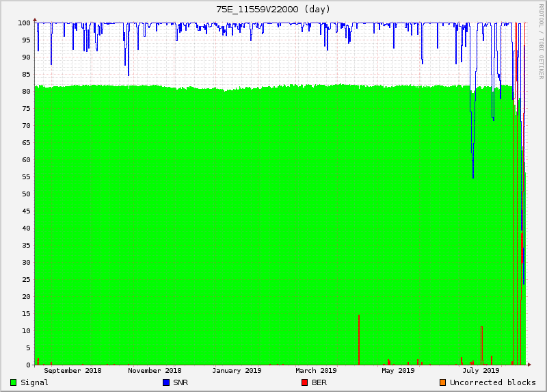Click the 'July 2019' axis label
This screenshot has width=547, height=392.
(x=481, y=370)
